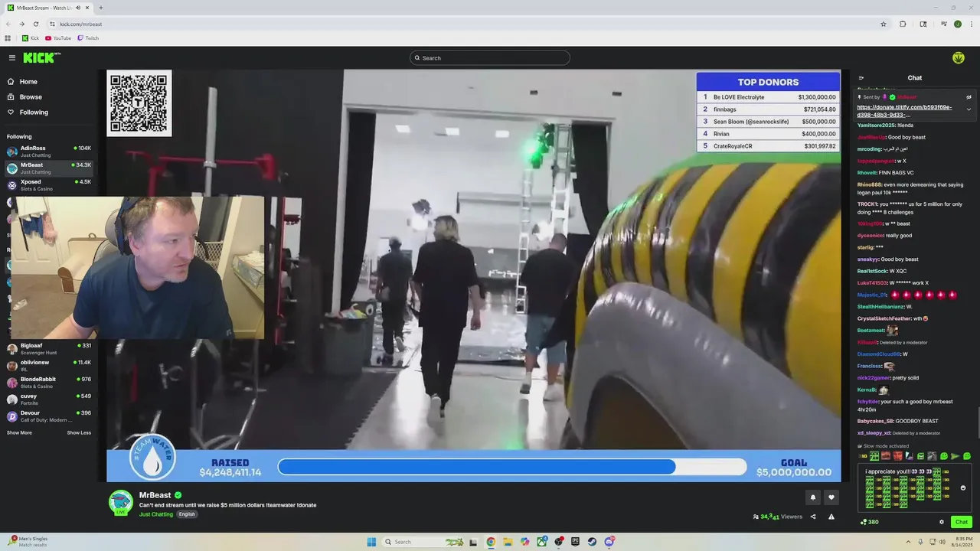Click the green KICK logo
The height and width of the screenshot is (551, 980).
[x=41, y=57]
